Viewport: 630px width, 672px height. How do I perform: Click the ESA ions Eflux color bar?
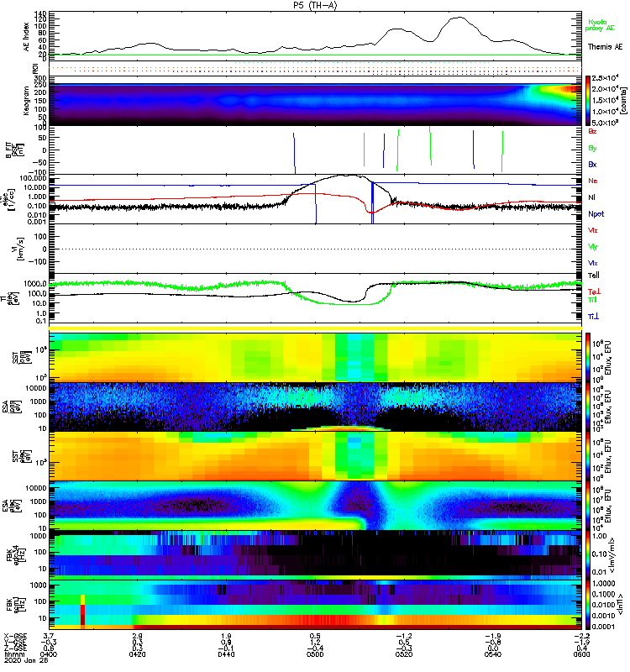pyautogui.click(x=587, y=407)
